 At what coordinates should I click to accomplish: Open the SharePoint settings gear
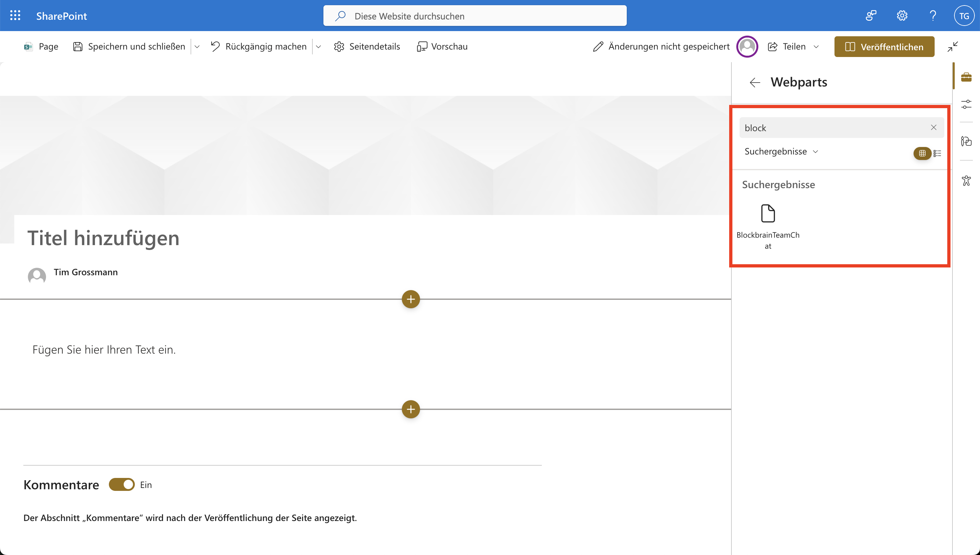click(x=902, y=16)
